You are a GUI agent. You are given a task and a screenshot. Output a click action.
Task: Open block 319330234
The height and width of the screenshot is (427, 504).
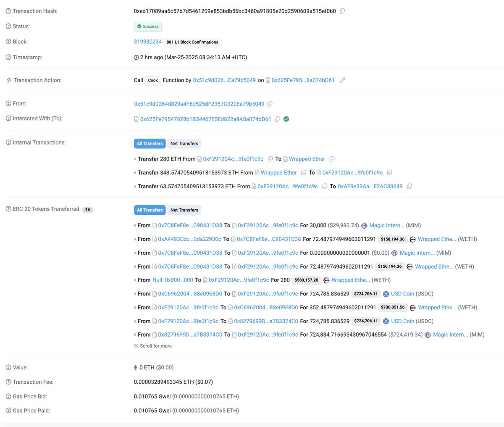pos(147,42)
